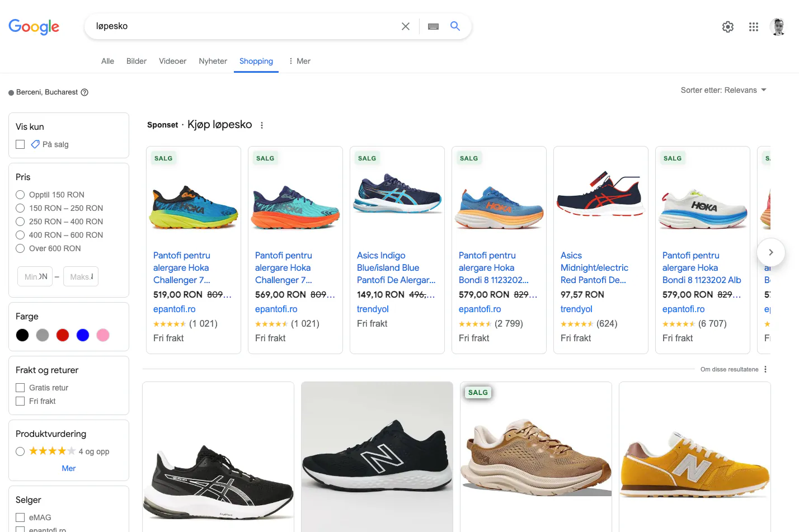This screenshot has width=799, height=532.
Task: Open the Hoka Bondi 8 1123202 Alb listing
Action: tap(702, 267)
